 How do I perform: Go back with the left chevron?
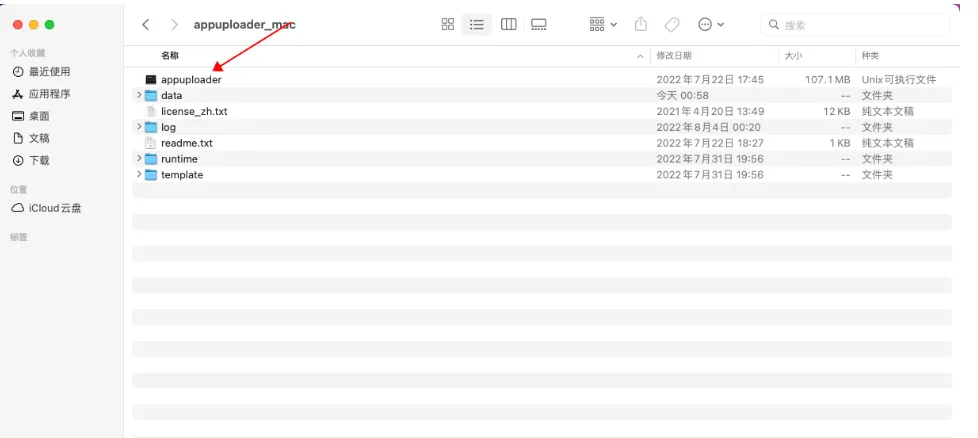pos(146,24)
